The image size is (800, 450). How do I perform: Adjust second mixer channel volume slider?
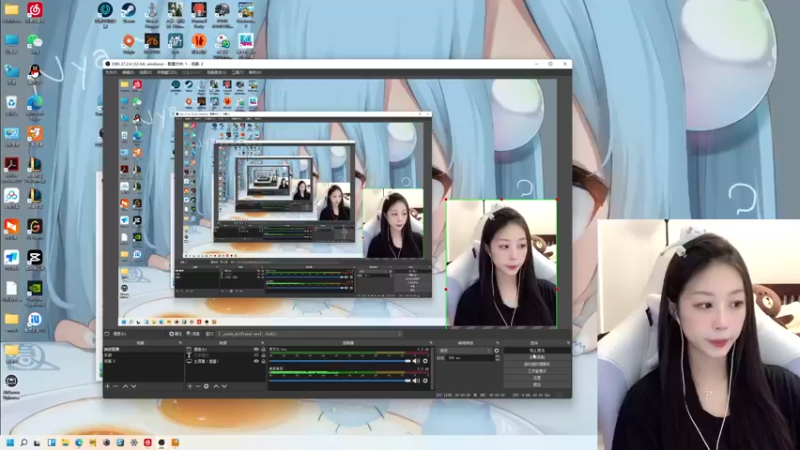click(x=340, y=381)
